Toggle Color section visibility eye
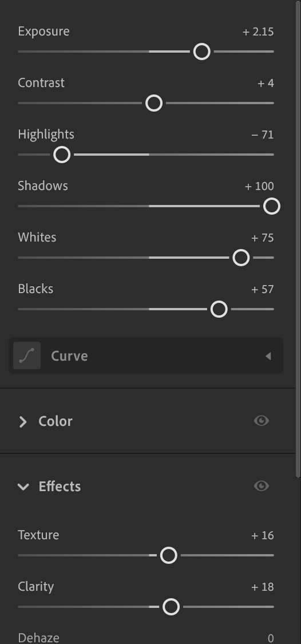The height and width of the screenshot is (644, 301). [x=261, y=421]
